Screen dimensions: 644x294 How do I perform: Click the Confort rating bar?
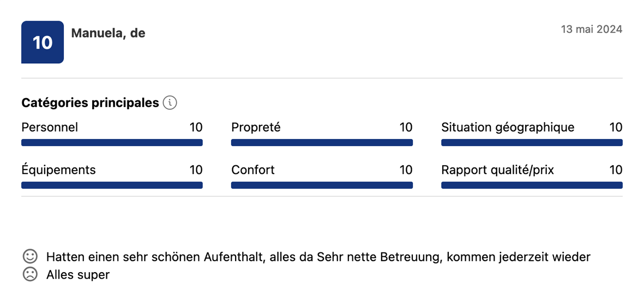322,185
